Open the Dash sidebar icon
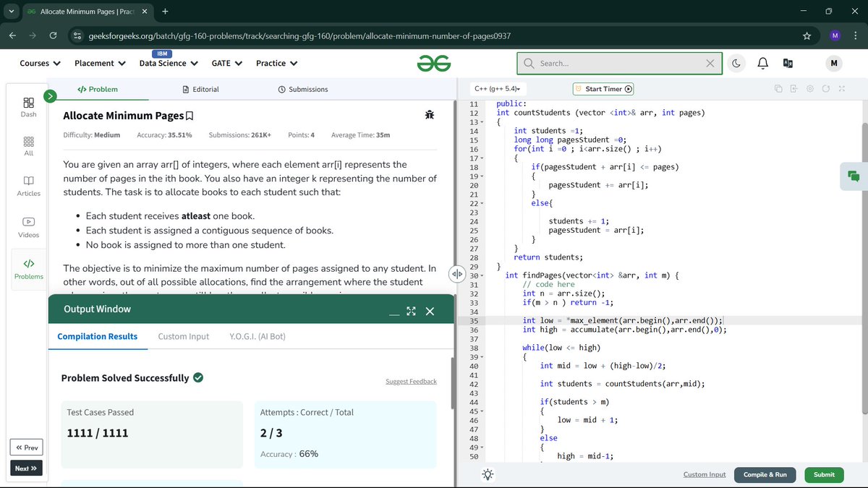This screenshot has height=488, width=868. 29,107
